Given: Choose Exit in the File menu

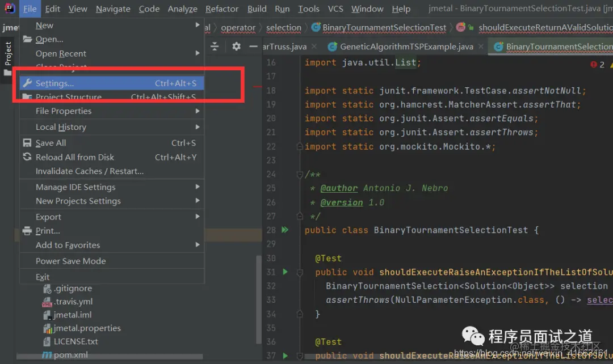Looking at the screenshot, I should 112,277.
